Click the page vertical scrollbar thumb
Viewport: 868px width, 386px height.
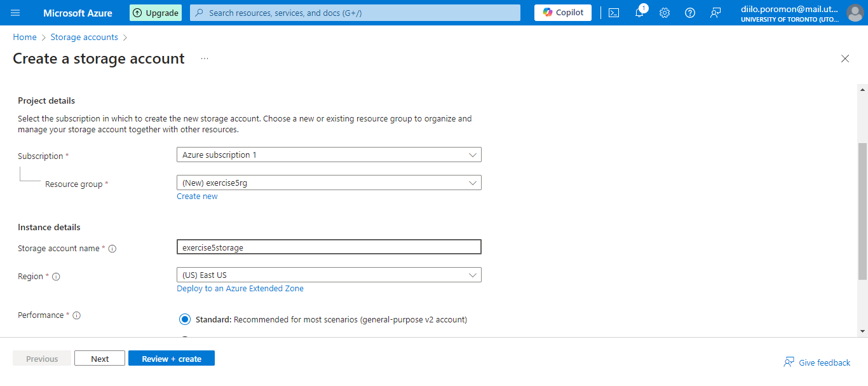click(862, 210)
